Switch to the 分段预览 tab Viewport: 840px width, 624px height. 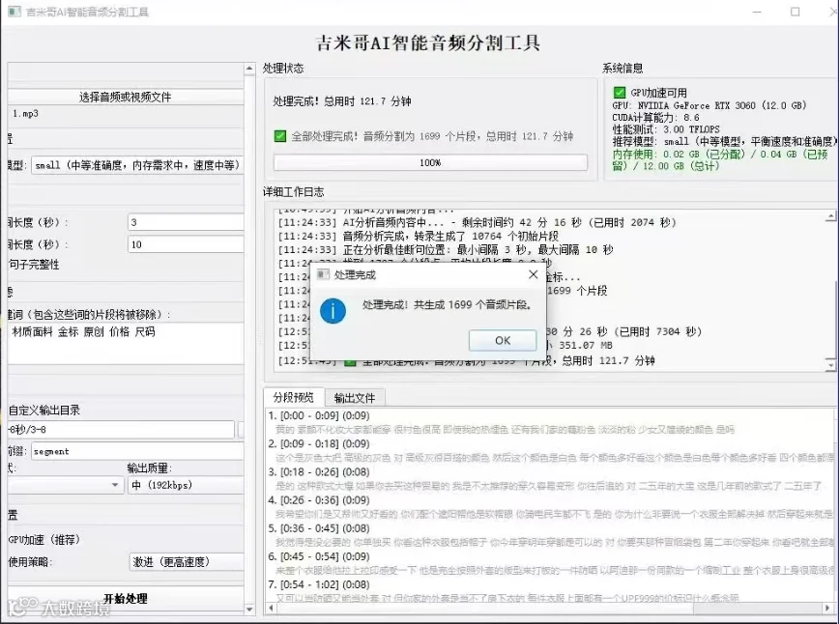point(293,397)
